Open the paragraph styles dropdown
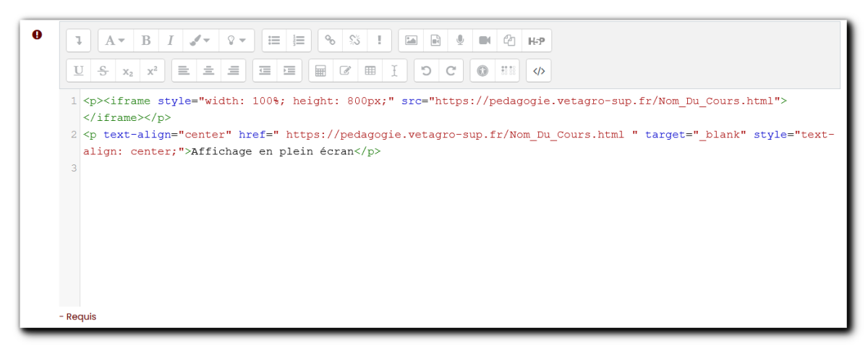Screen dimensions: 868x349 tap(115, 41)
